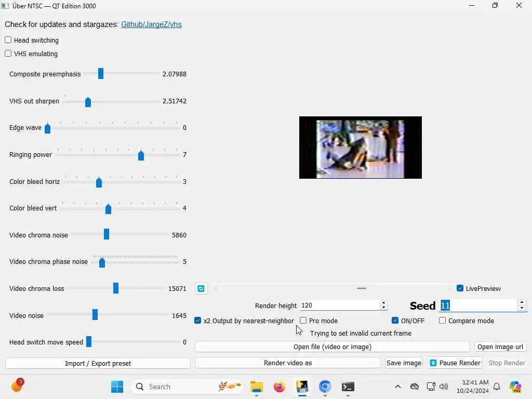Open the widgets icon with badge

pyautogui.click(x=17, y=386)
